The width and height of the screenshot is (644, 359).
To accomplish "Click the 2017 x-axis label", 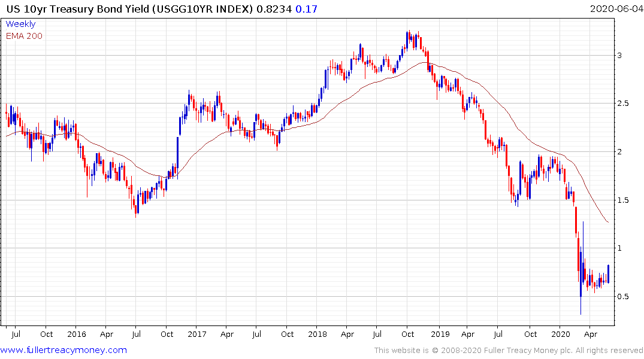I will 196,334.
